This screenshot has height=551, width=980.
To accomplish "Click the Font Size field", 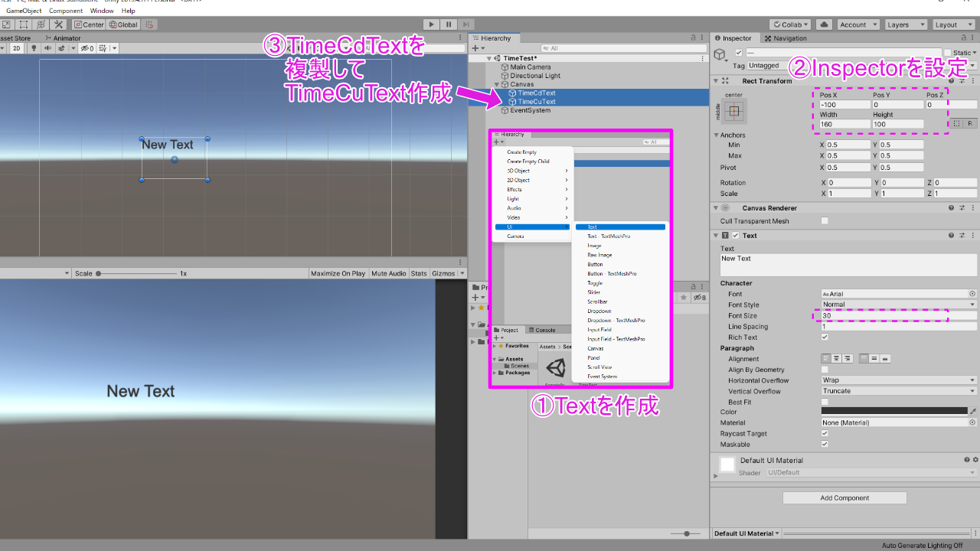I will (899, 315).
